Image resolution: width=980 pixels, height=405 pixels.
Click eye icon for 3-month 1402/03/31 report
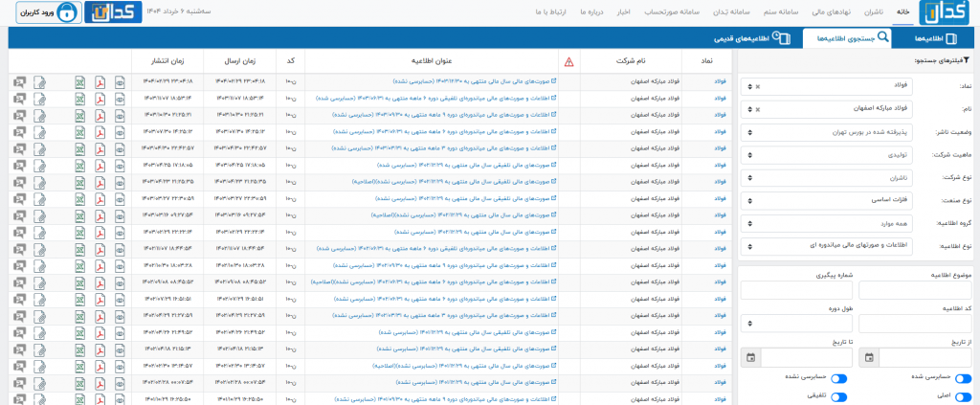point(120,315)
